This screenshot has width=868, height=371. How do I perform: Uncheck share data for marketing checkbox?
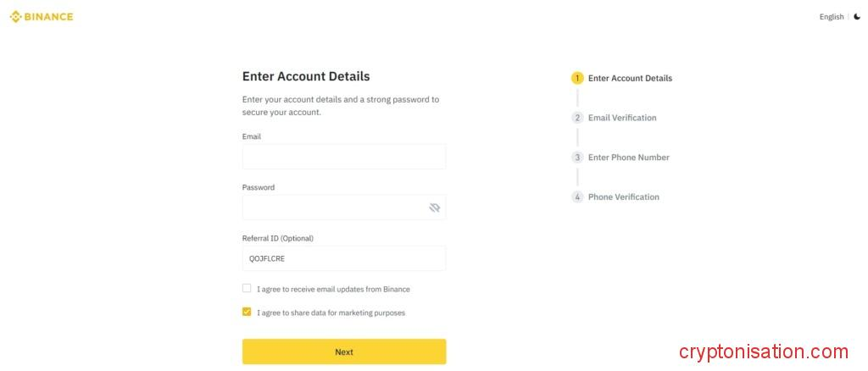[x=247, y=312]
